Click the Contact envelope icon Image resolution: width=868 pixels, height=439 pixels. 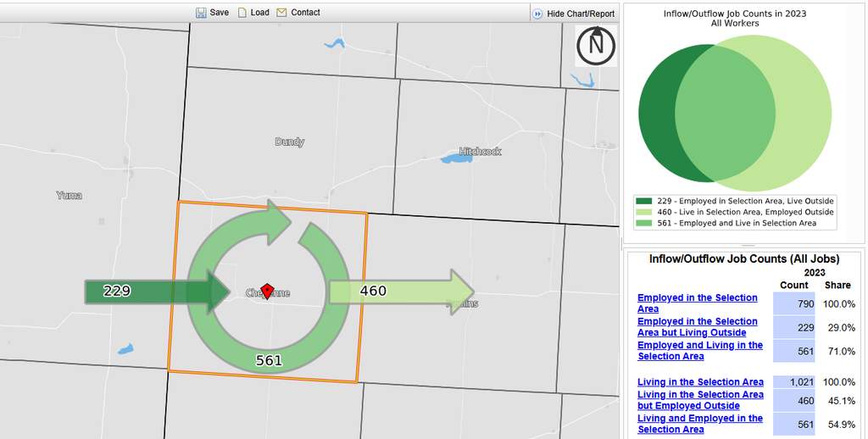pos(281,13)
